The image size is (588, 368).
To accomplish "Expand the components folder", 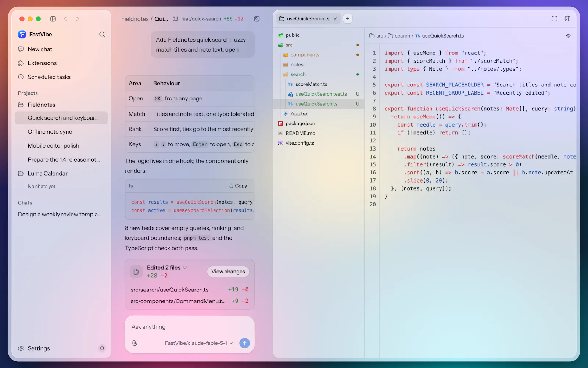I will tap(305, 55).
